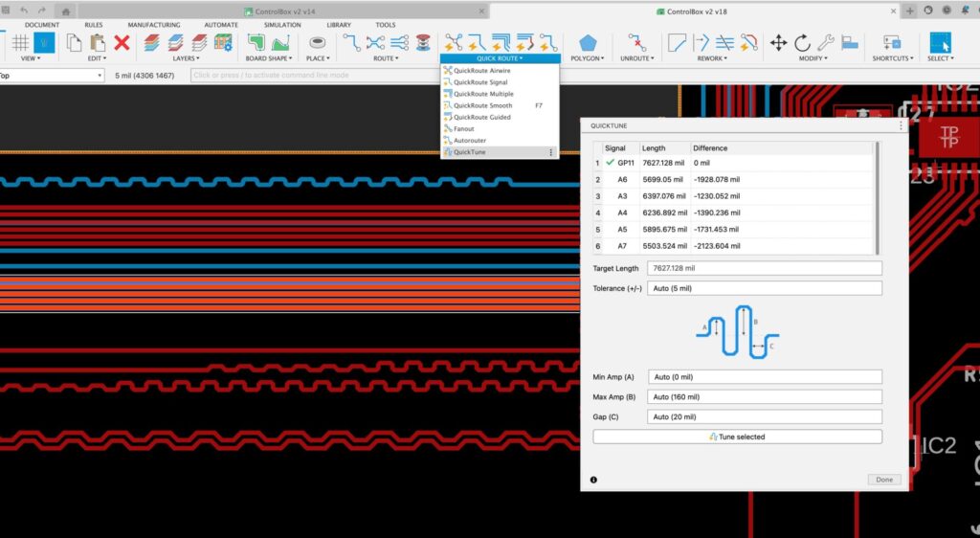Select Autorouter from Quick Route menu
980x538 pixels.
pyautogui.click(x=470, y=140)
